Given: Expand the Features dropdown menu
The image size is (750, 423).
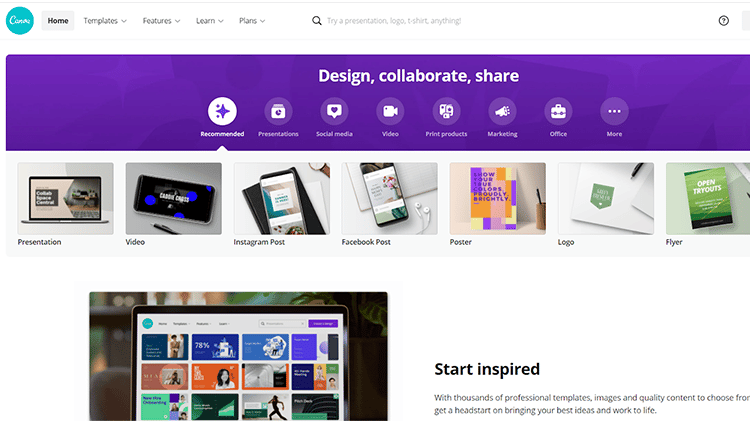Looking at the screenshot, I should [161, 21].
